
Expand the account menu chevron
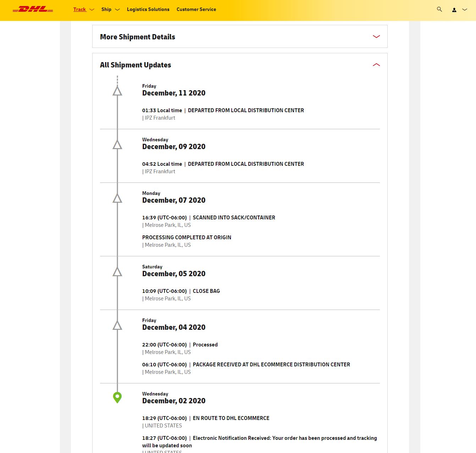(x=465, y=10)
